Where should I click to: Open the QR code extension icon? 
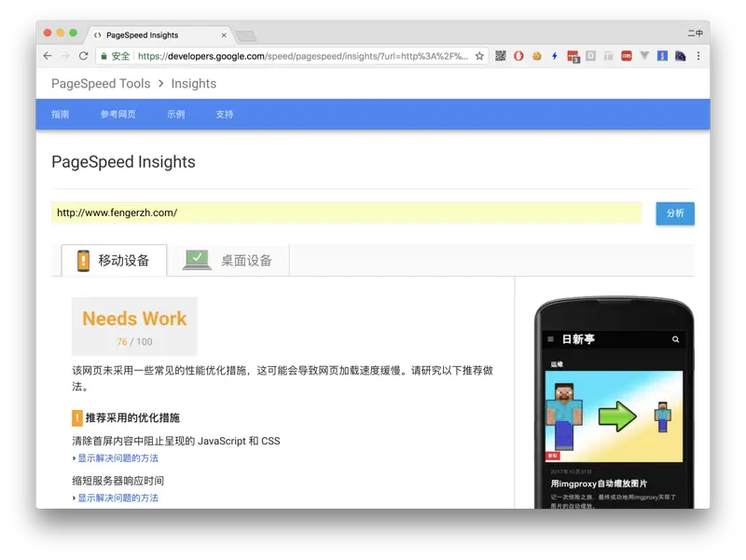click(x=501, y=56)
